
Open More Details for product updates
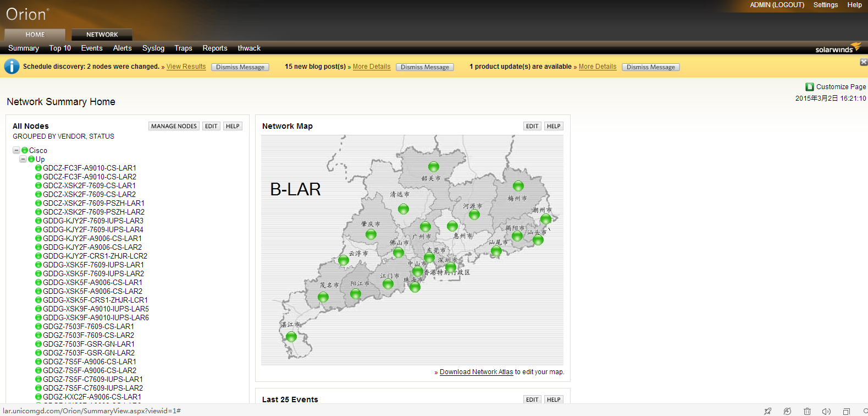click(598, 67)
